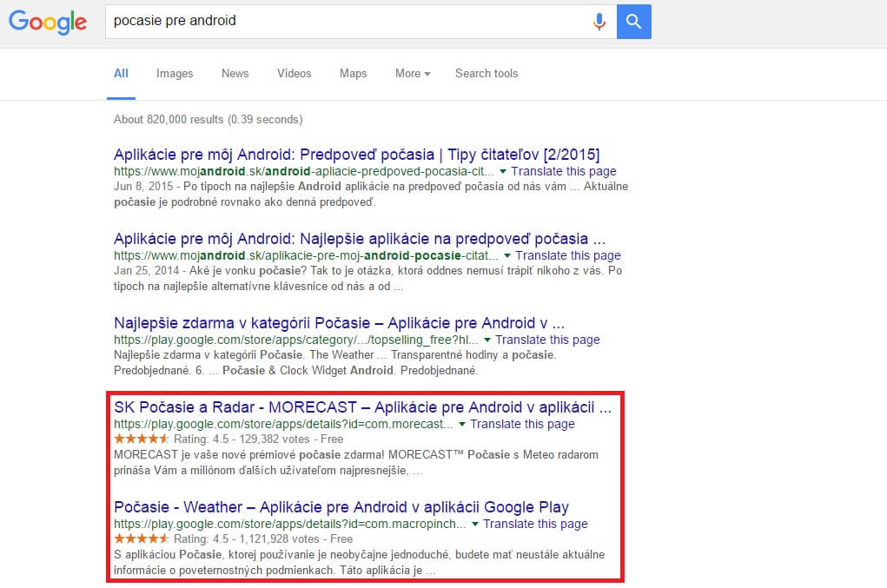Expand the arrow beside the android-apliacie-predpoved-pocasia URL
Viewport: 887px width, 588px height.
point(503,171)
